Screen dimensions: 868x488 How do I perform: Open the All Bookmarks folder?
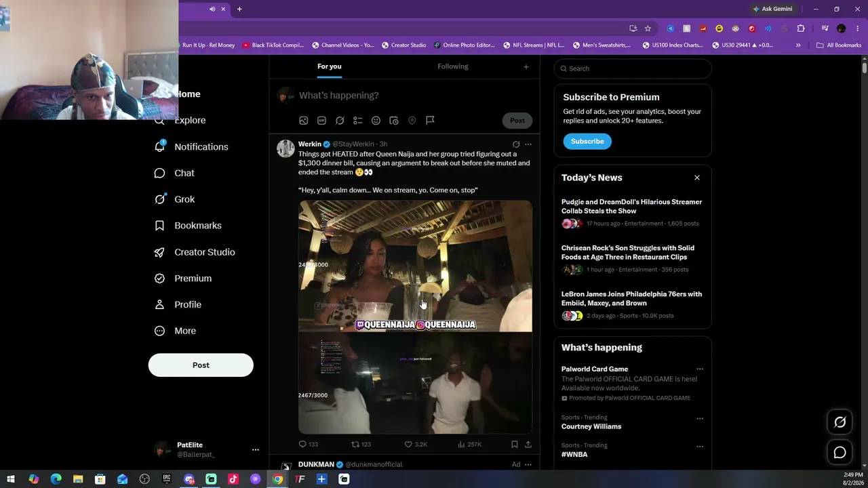pyautogui.click(x=839, y=45)
